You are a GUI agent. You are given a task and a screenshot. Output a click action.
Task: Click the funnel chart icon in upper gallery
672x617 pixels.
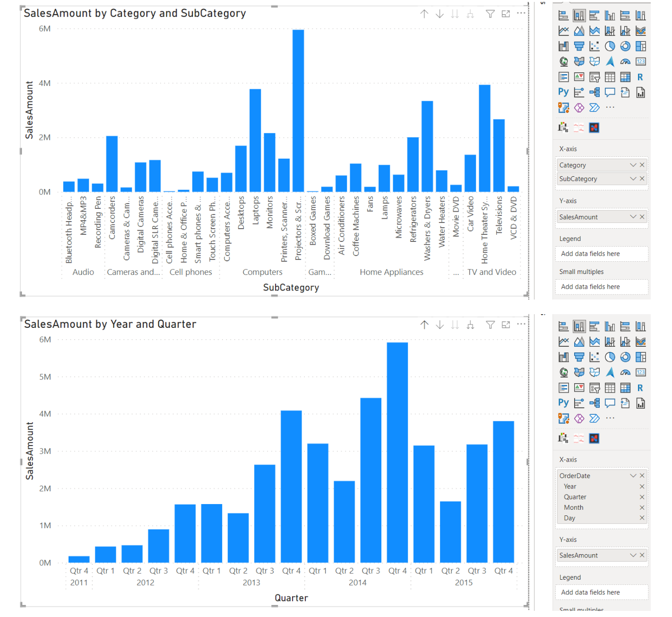579,46
